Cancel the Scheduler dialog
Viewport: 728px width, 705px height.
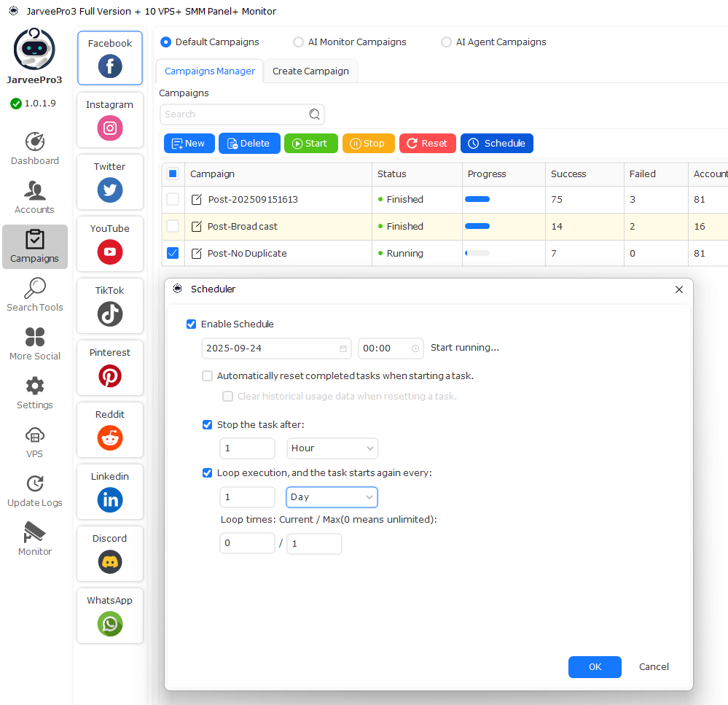tap(654, 667)
